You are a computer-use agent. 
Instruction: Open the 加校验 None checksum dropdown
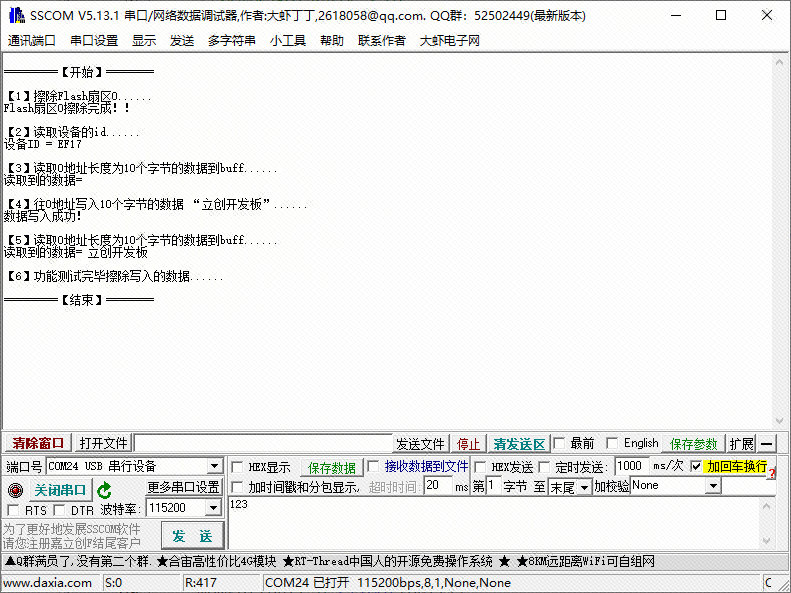coord(713,486)
